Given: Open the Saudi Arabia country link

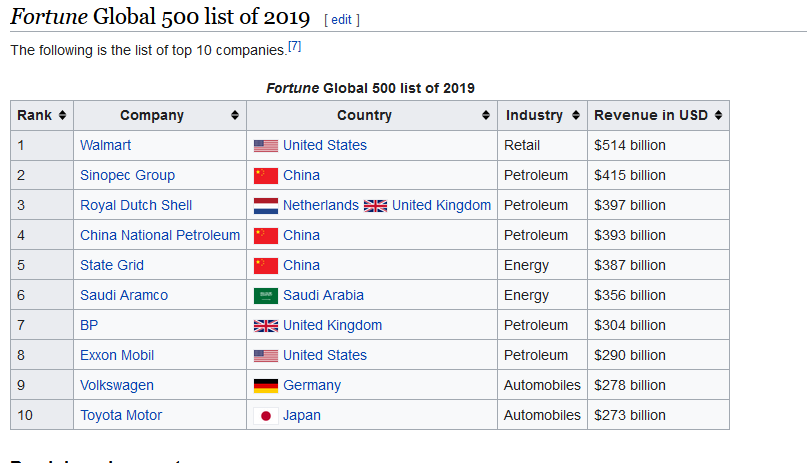Looking at the screenshot, I should click(x=323, y=295).
